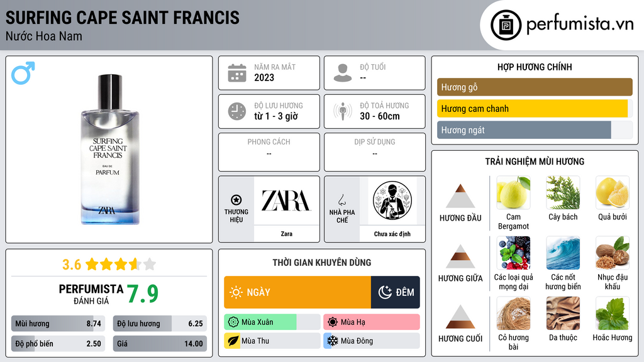Click the Mùa Thu season bar
Screen dimensions: 644x362
272,341
